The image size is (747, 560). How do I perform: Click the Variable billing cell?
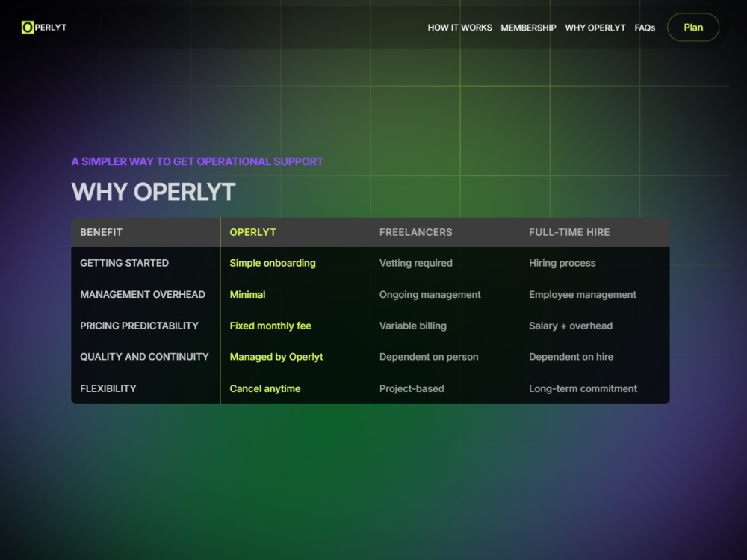pyautogui.click(x=412, y=326)
